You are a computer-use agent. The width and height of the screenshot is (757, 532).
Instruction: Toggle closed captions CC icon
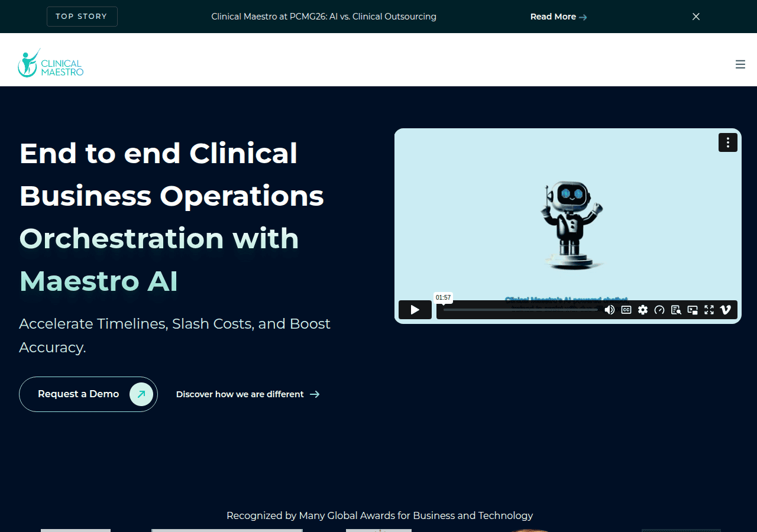pyautogui.click(x=626, y=310)
